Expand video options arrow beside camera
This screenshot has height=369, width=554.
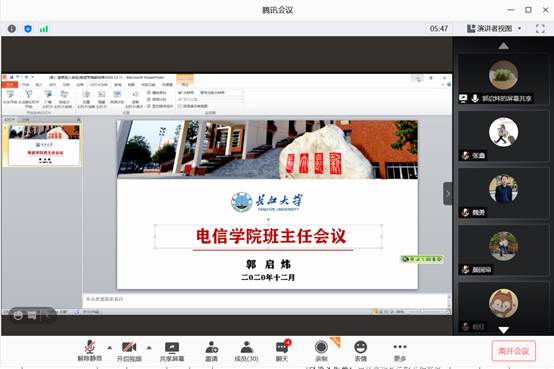pyautogui.click(x=149, y=348)
